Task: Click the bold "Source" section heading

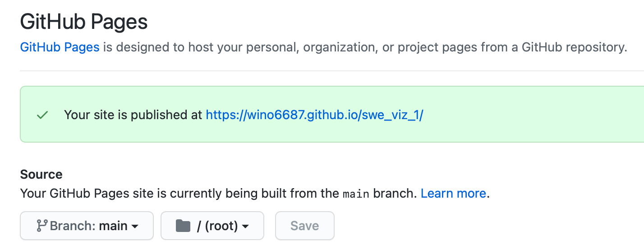Action: 41,175
